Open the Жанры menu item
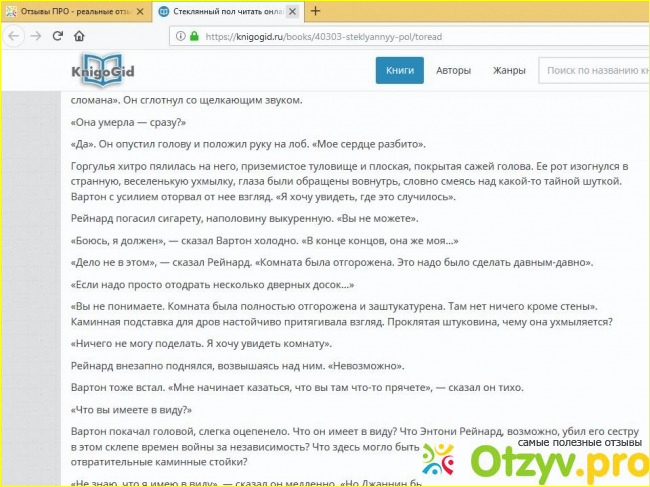 509,71
